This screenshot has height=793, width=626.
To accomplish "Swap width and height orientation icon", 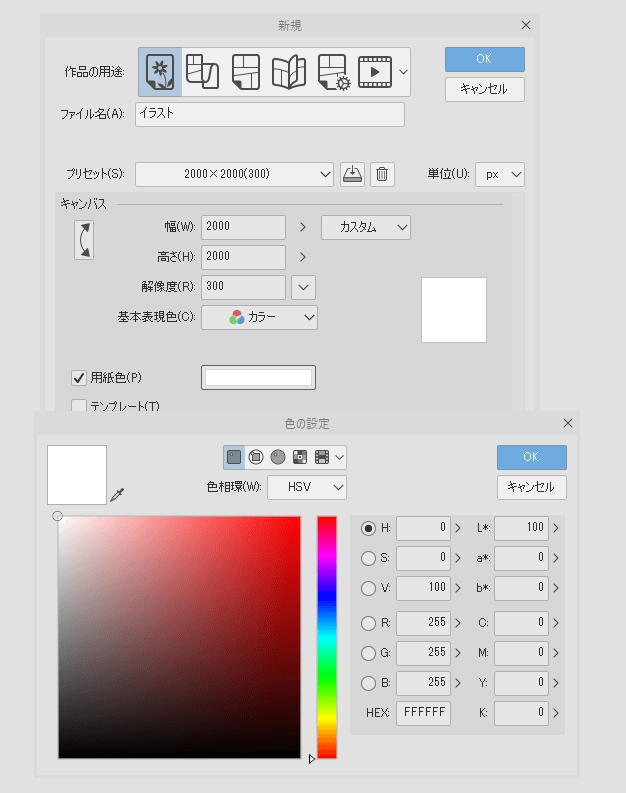I will point(84,240).
